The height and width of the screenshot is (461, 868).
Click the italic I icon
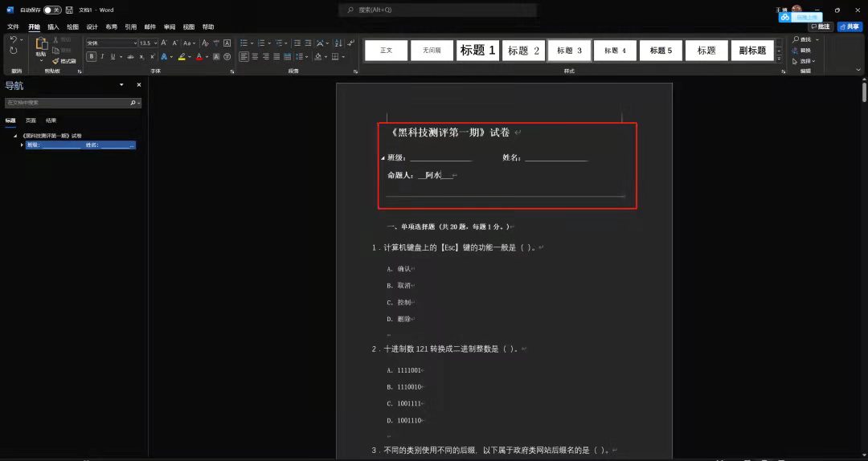pyautogui.click(x=102, y=57)
